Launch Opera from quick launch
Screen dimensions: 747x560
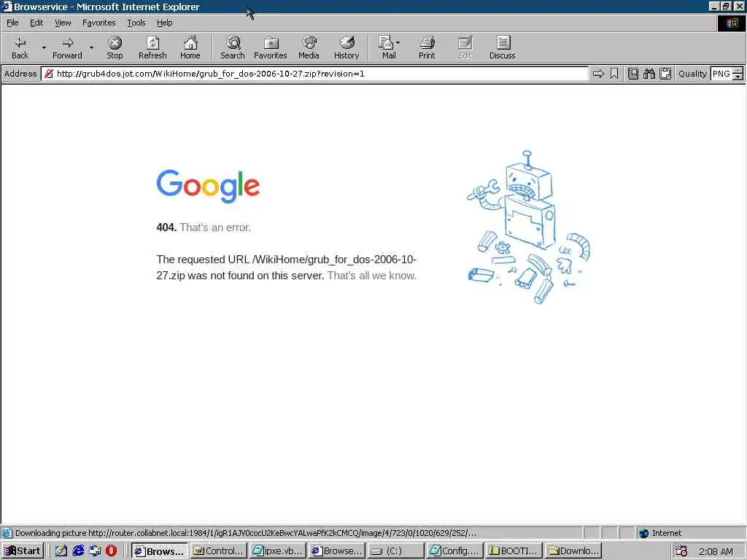click(x=111, y=551)
